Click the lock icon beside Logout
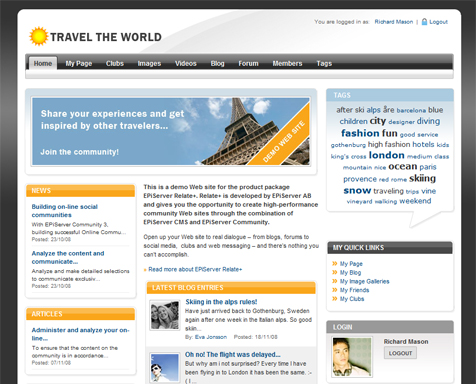 tap(424, 22)
